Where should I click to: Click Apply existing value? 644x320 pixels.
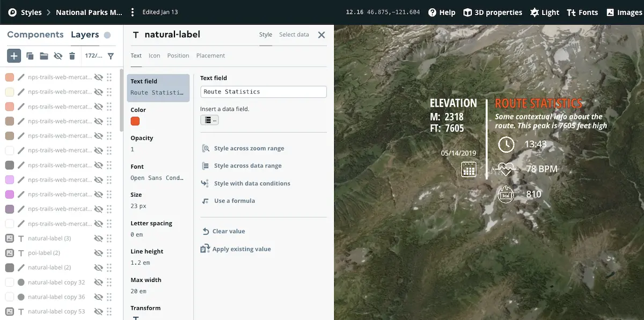coord(241,249)
